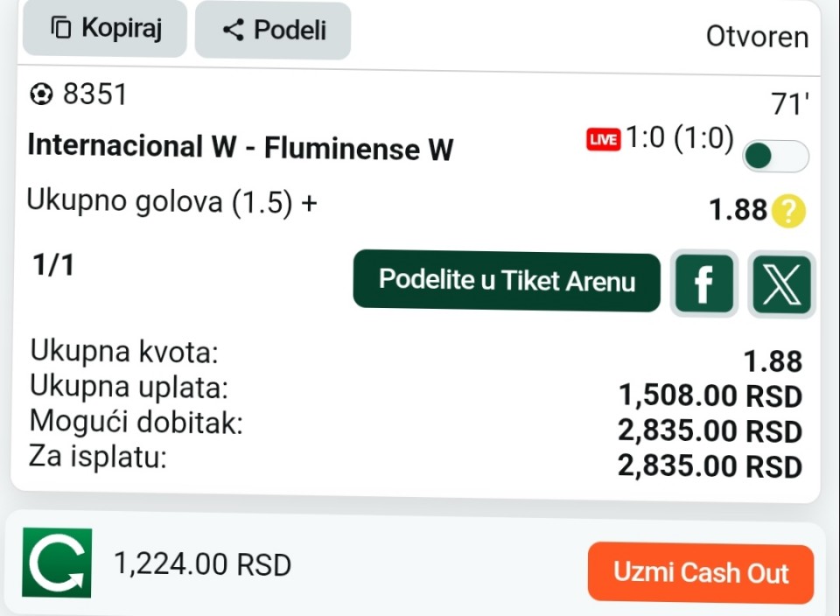
Task: Tap the Uzmi Cash Out button
Action: click(x=701, y=572)
